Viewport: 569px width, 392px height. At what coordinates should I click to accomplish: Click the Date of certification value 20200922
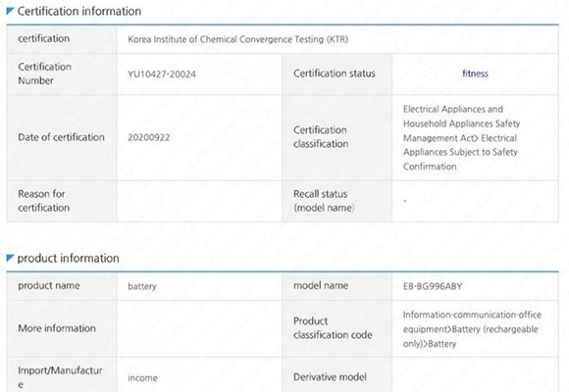[149, 137]
